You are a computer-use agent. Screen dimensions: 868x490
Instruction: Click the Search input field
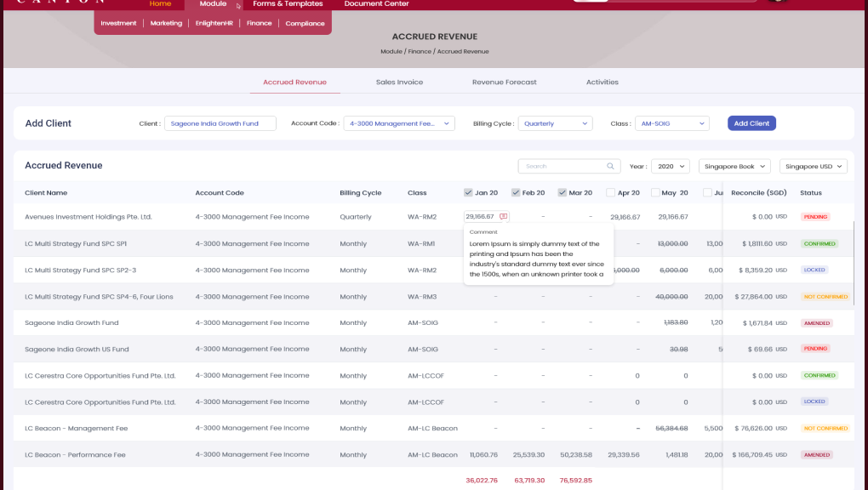[x=569, y=166]
